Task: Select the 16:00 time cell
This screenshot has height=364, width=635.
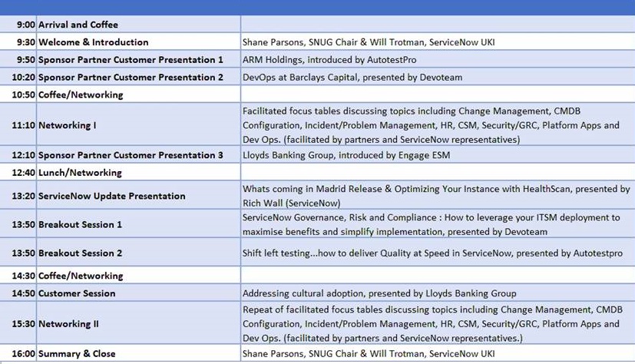Action: [x=18, y=353]
